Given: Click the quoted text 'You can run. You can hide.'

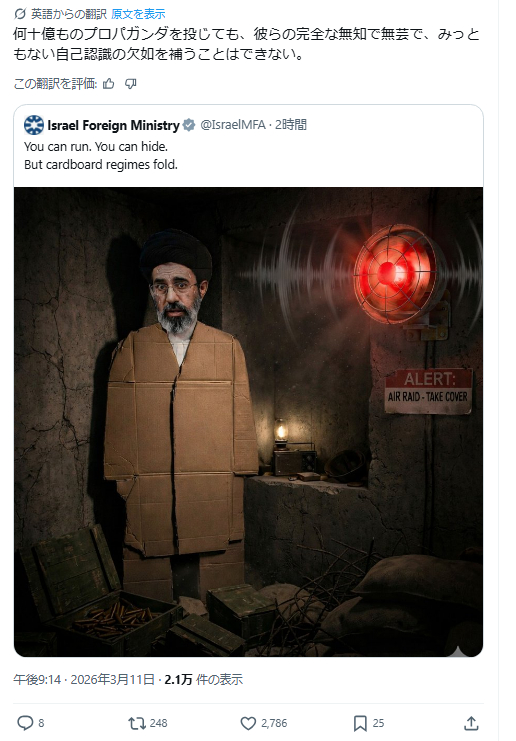Looking at the screenshot, I should coord(96,146).
